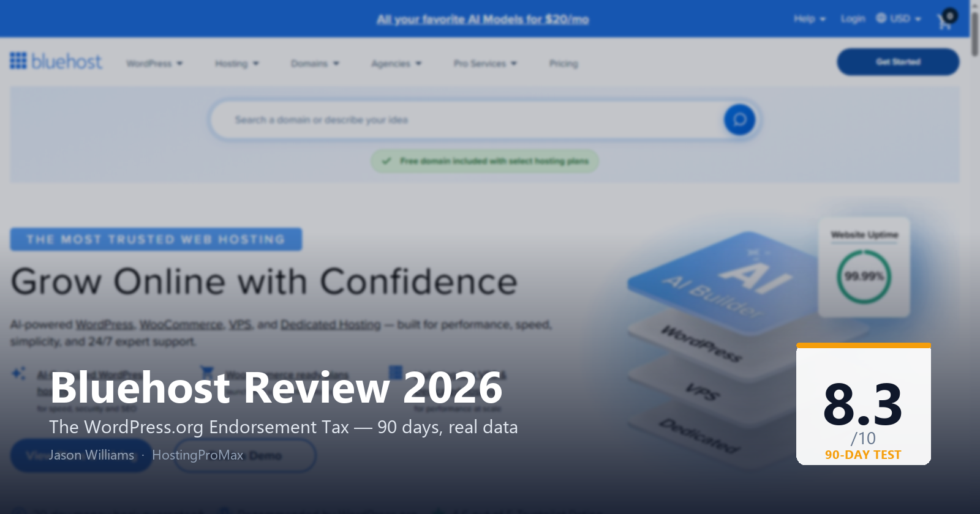Screen dimensions: 980x514
Task: Open the WooCommerce link in hero text
Action: [x=181, y=324]
